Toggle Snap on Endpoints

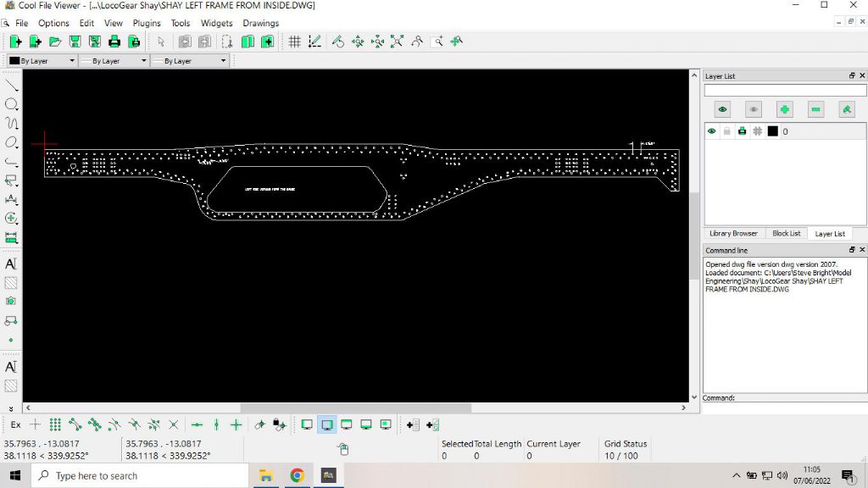point(75,425)
